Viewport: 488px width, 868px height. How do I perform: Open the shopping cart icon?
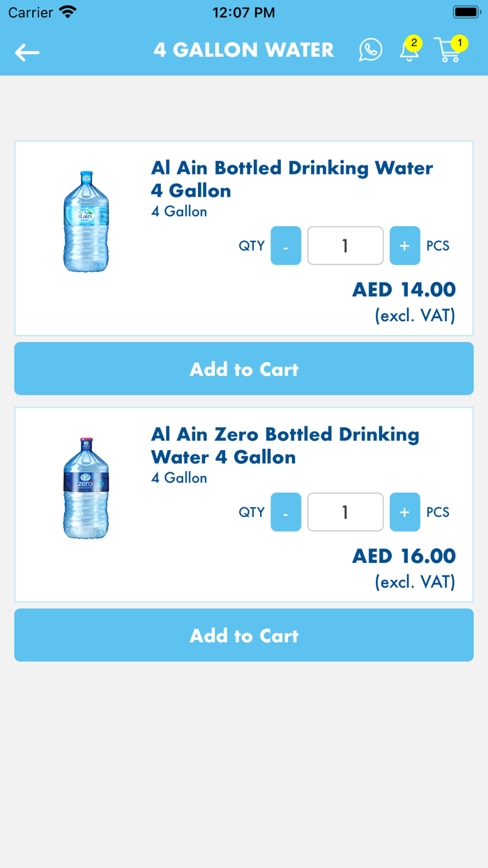pos(450,52)
